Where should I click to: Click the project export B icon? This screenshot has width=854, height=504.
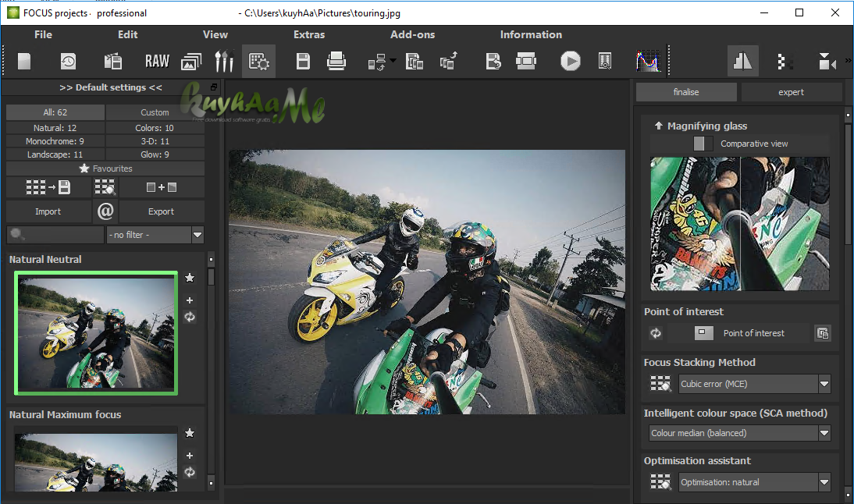click(x=493, y=61)
